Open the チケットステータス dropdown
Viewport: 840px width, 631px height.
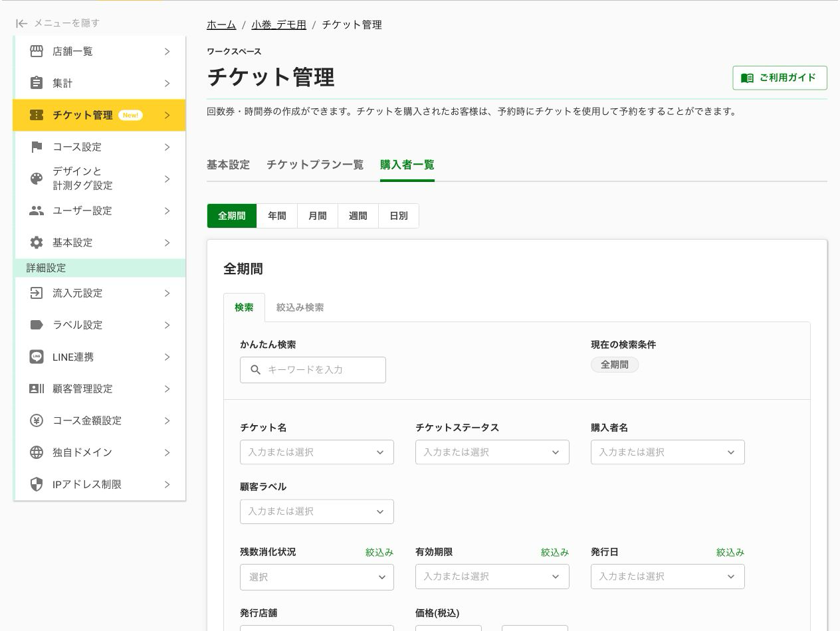point(492,452)
